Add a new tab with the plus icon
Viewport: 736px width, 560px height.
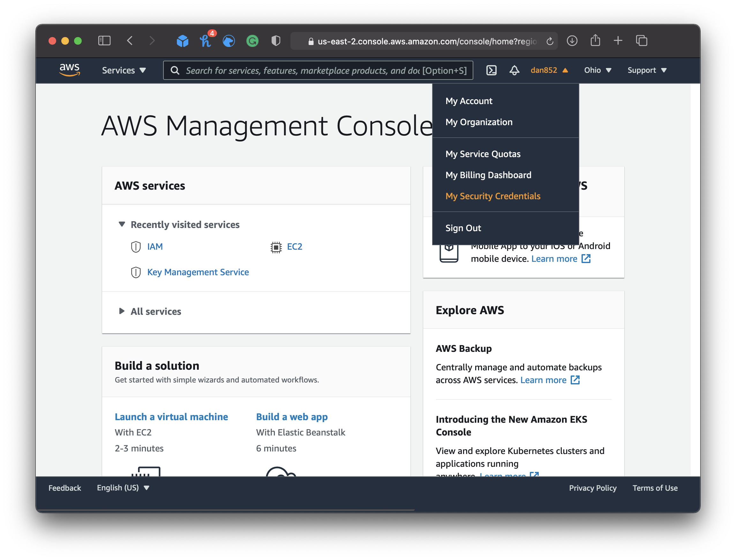click(x=618, y=41)
